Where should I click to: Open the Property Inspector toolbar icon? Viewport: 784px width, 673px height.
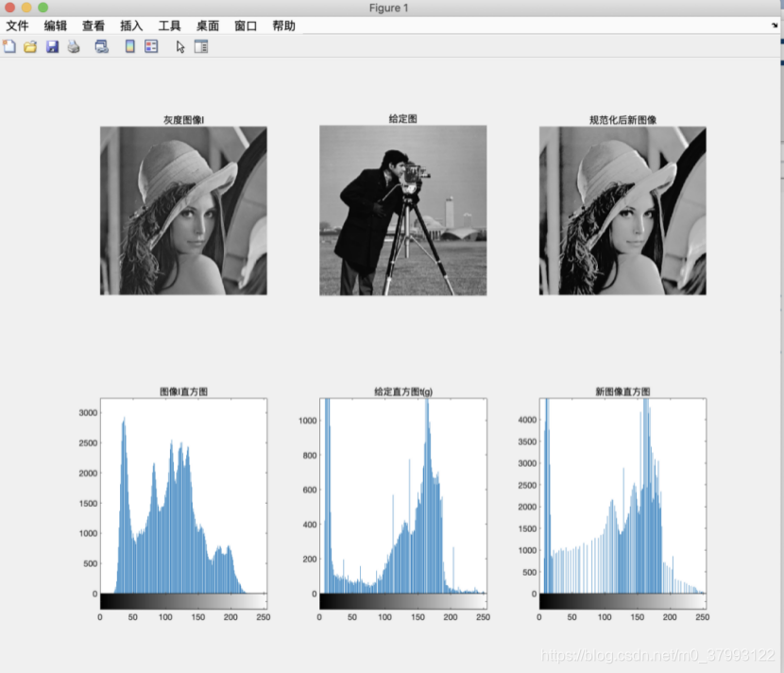pyautogui.click(x=201, y=46)
